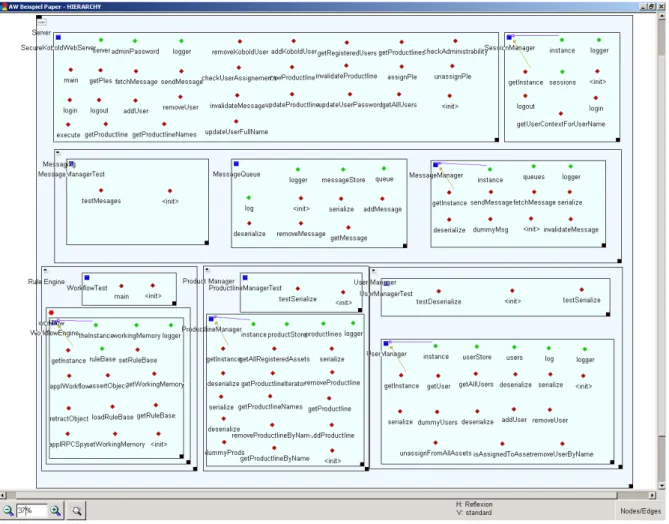Viewport: 669px width, 524px height.
Task: Select the SecureKoboldWebServer blue class icon
Action: (x=58, y=38)
